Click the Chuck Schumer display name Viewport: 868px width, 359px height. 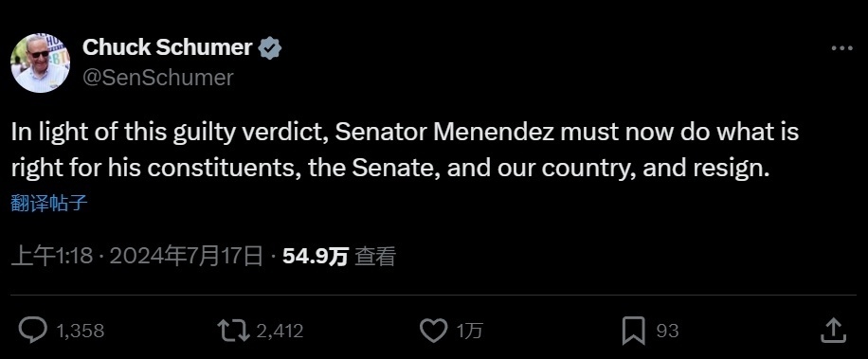pos(168,47)
